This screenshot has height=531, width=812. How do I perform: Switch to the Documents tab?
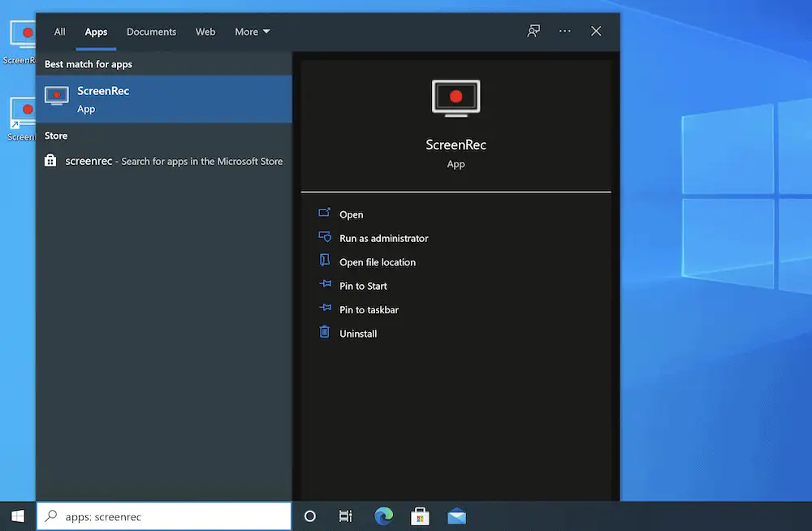coord(151,32)
